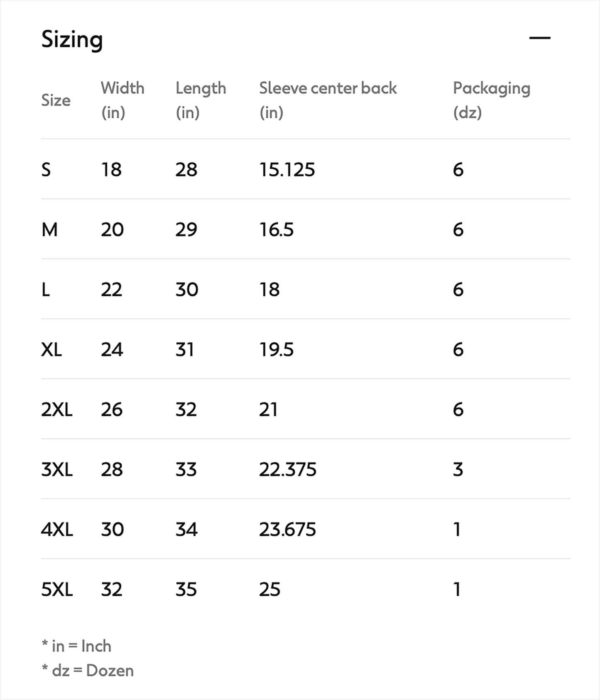Click the Sizing section header

(x=71, y=39)
